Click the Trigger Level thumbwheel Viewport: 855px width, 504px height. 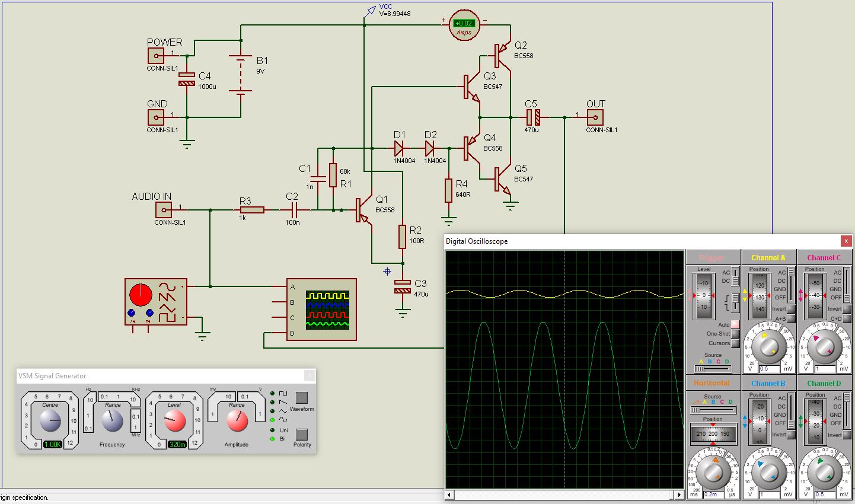tap(704, 295)
